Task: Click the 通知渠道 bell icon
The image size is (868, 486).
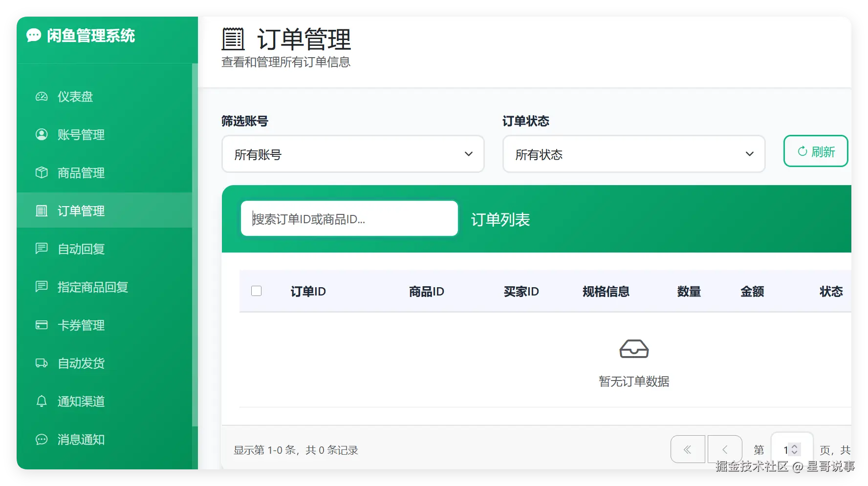Action: click(42, 401)
